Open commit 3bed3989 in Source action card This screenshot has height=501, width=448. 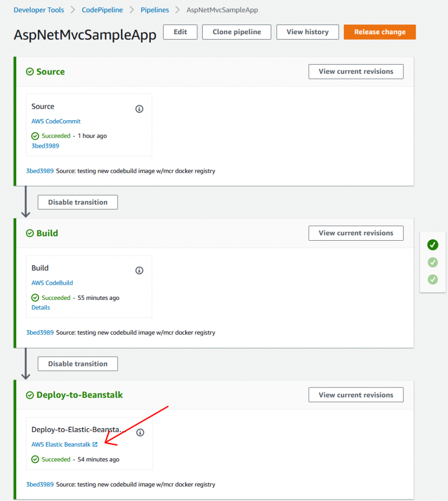45,146
